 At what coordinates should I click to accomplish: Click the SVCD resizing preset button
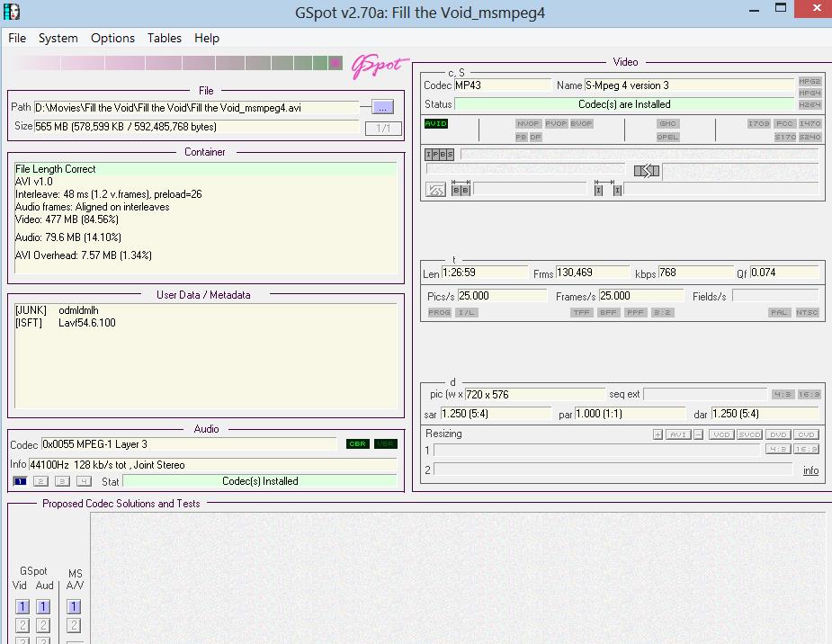click(x=750, y=434)
